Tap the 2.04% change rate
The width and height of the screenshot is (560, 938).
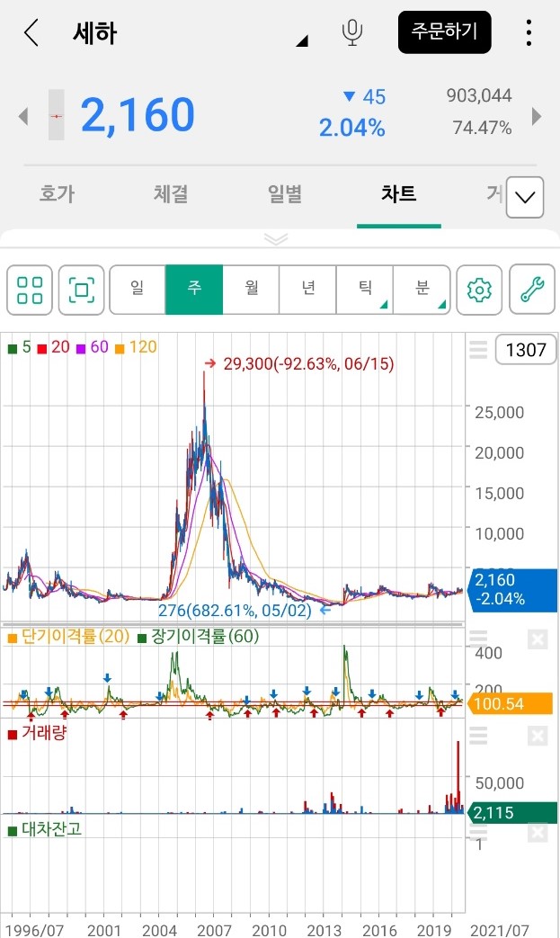click(x=351, y=128)
